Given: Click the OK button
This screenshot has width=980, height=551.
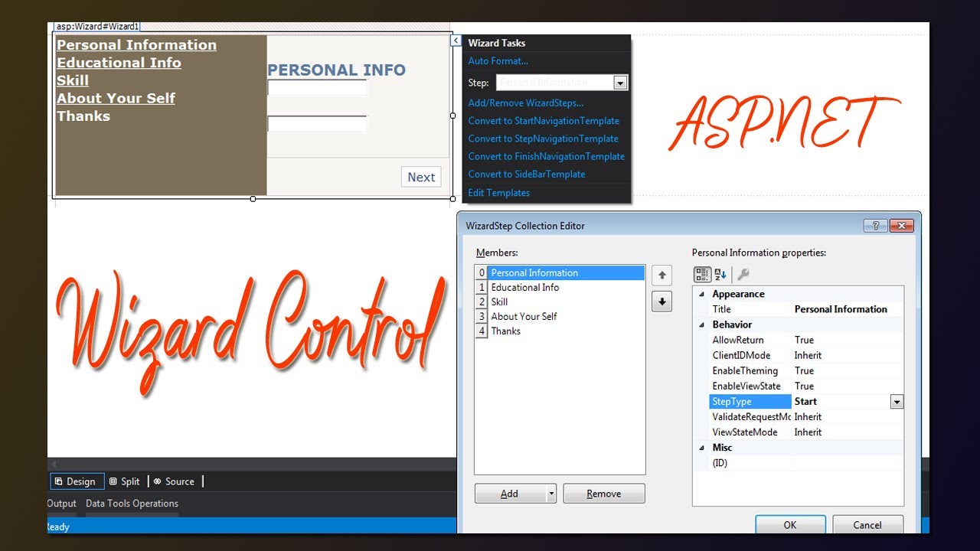Looking at the screenshot, I should pos(790,525).
